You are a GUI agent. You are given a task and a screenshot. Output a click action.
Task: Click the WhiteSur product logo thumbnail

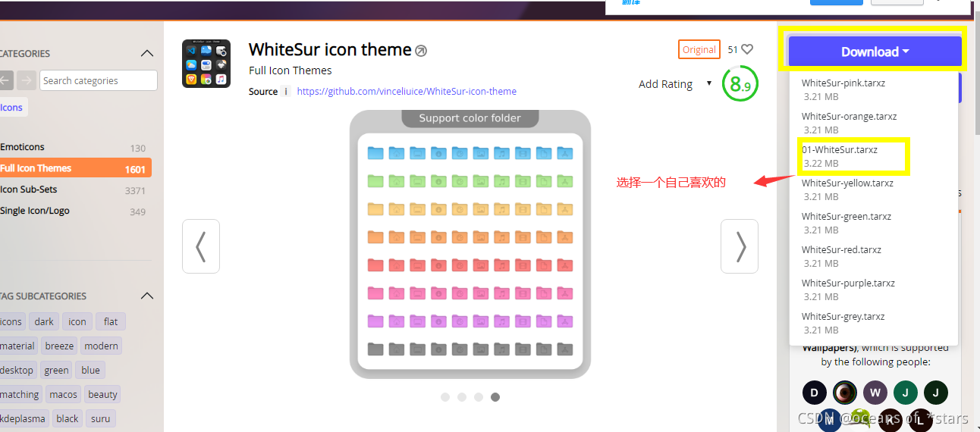(x=206, y=64)
